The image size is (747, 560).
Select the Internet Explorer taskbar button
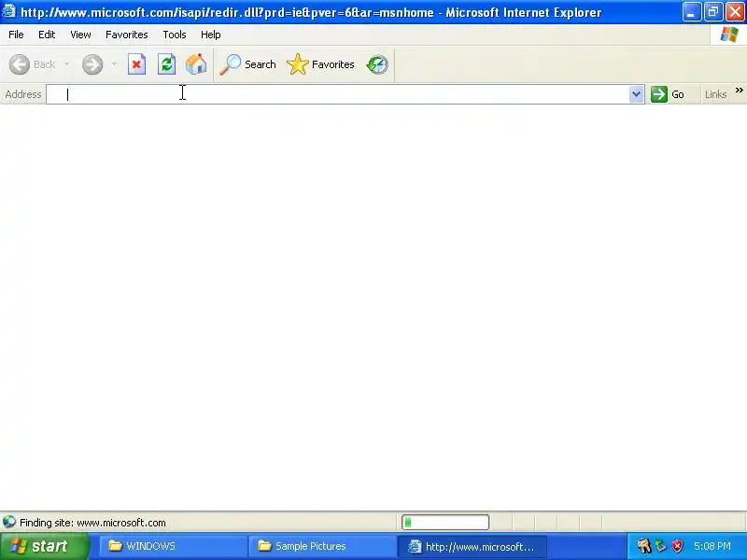[x=472, y=546]
